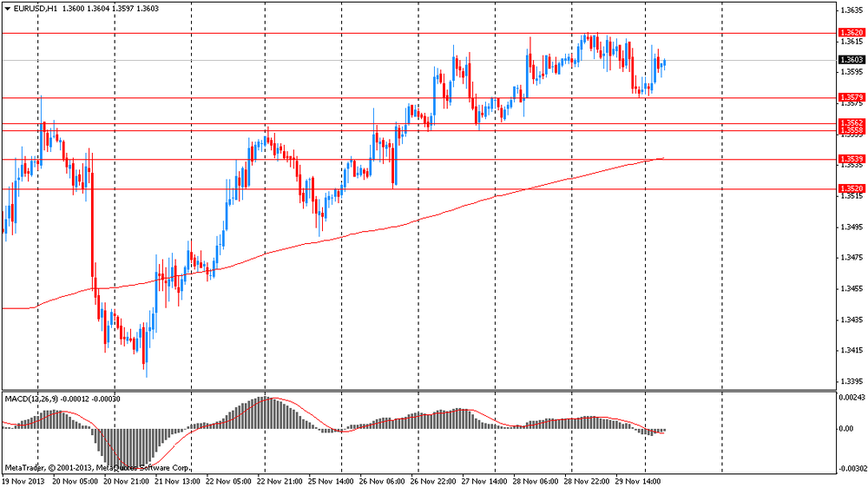Click the 26 Nov 06:00 time axis label
The height and width of the screenshot is (488, 868).
(x=382, y=481)
